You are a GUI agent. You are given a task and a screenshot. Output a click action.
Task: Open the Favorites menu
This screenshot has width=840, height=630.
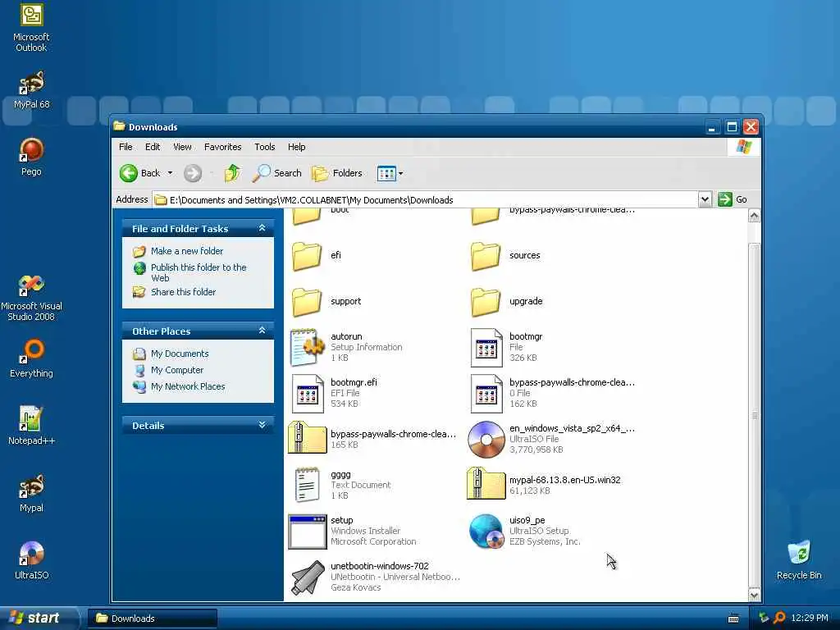pos(223,147)
